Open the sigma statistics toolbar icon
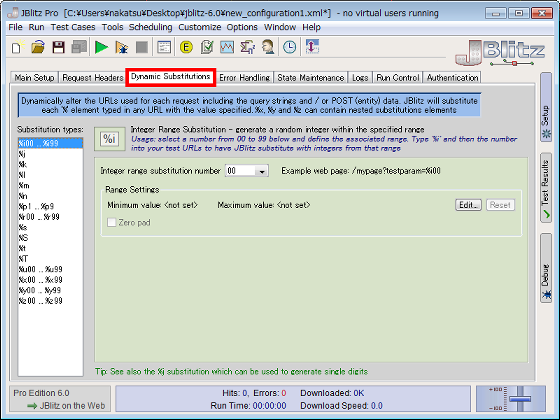The width and height of the screenshot is (560, 420). (x=248, y=47)
